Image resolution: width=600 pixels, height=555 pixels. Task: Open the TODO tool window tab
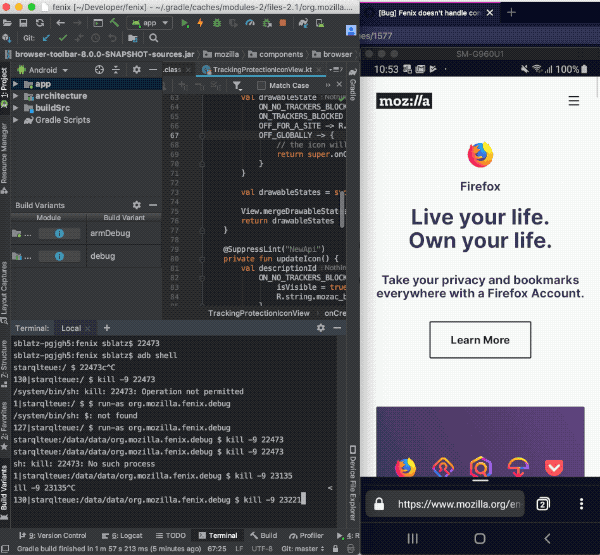(171, 535)
